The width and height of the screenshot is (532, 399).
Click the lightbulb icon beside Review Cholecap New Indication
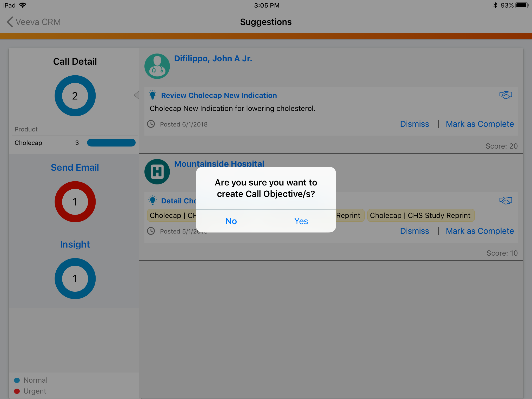click(x=153, y=95)
